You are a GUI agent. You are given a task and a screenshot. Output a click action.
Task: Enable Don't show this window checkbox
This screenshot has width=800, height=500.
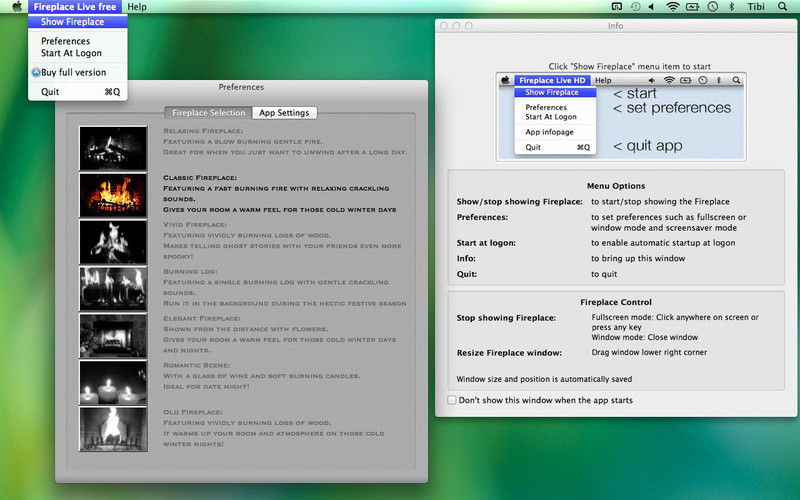coord(452,400)
